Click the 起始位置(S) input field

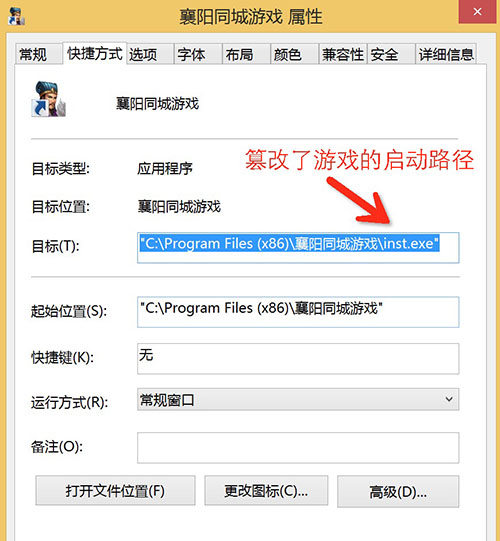click(x=298, y=312)
